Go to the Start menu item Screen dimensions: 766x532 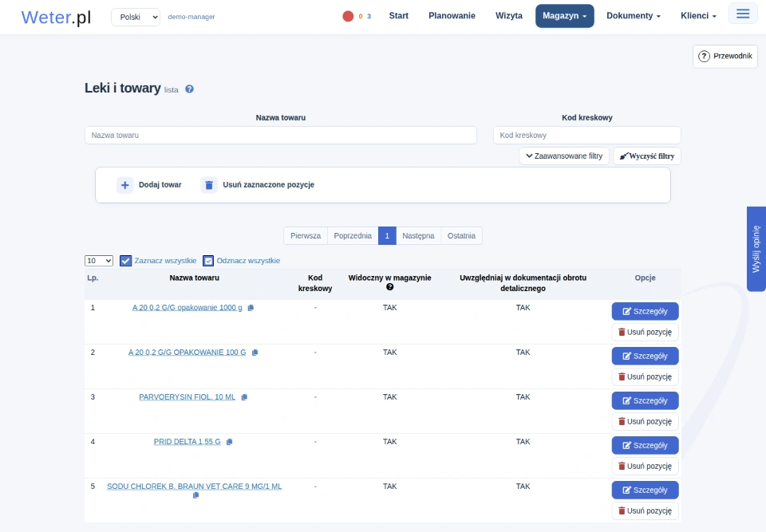click(x=399, y=16)
